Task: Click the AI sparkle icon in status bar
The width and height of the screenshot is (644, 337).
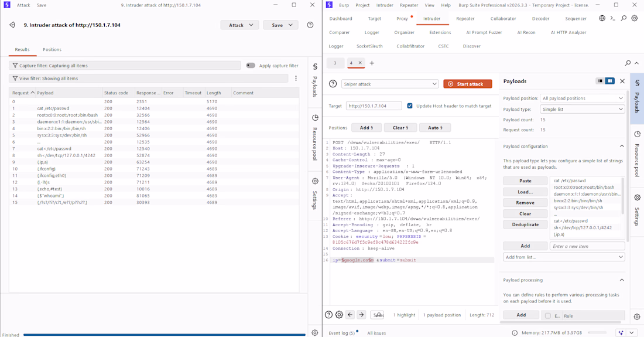Action: [x=621, y=332]
